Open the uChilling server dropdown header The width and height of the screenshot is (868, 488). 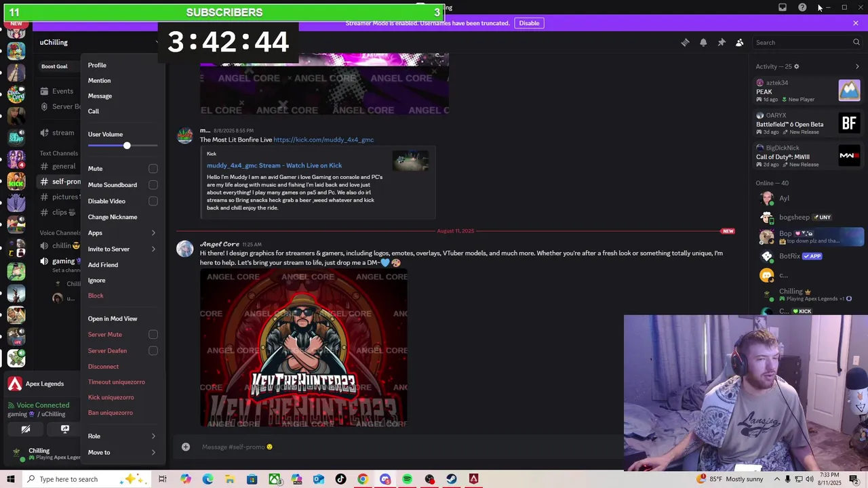pos(98,42)
